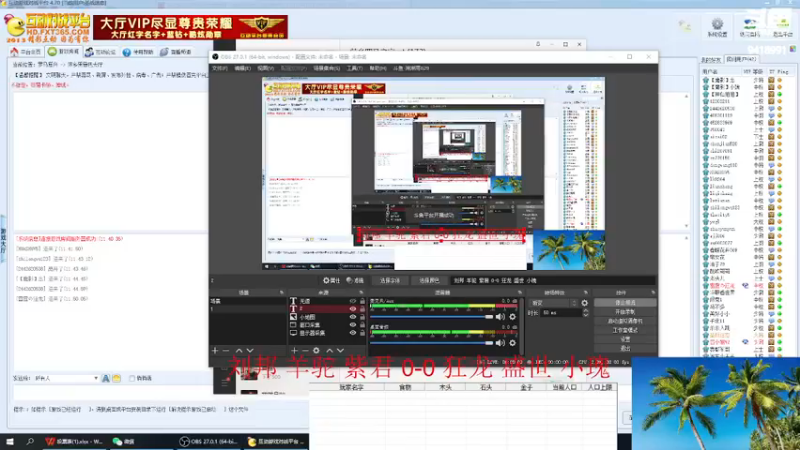Image resolution: width=800 pixels, height=450 pixels.
Task: Click blue question mark help icon
Action: [x=127, y=52]
